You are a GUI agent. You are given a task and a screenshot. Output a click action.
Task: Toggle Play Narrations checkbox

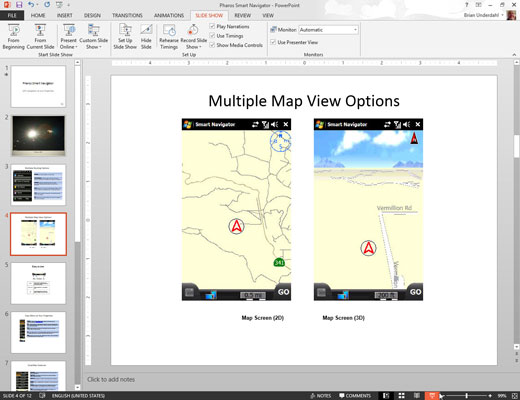[x=212, y=26]
